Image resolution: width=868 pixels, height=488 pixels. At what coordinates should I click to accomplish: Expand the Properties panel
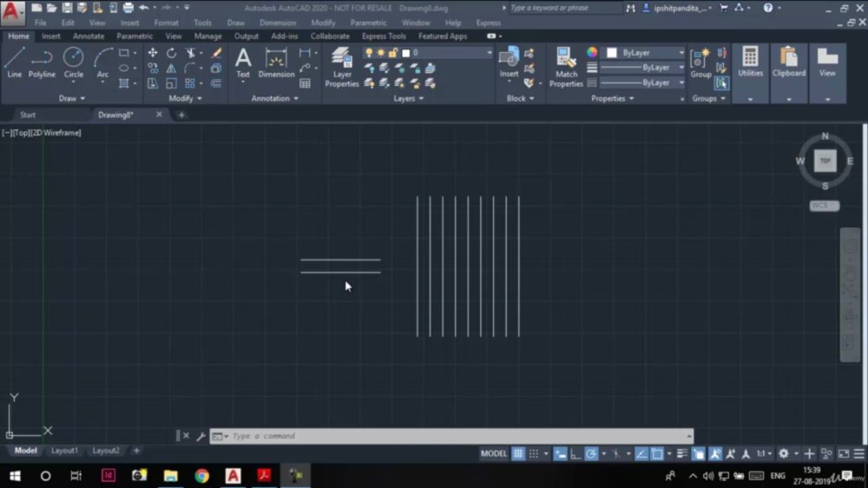(612, 99)
